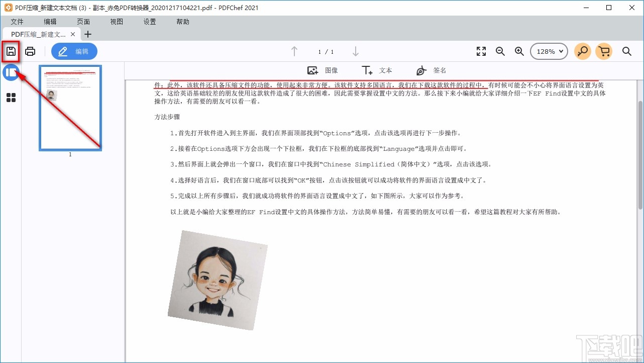Click the zoom out magnifier icon
644x363 pixels.
point(500,51)
